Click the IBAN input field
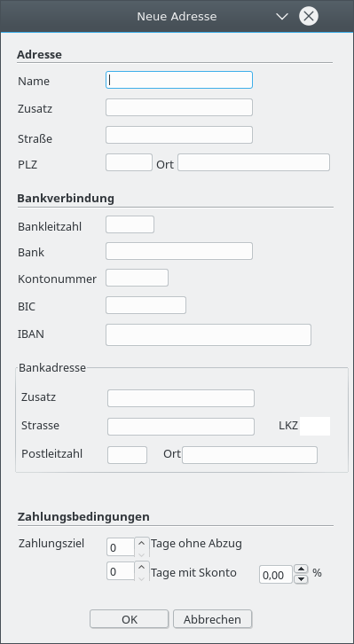Image resolution: width=354 pixels, height=644 pixels. coord(208,334)
